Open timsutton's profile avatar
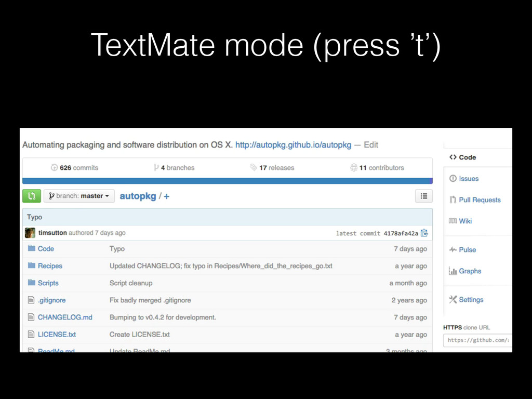Viewport: 532px width, 399px height. point(30,233)
